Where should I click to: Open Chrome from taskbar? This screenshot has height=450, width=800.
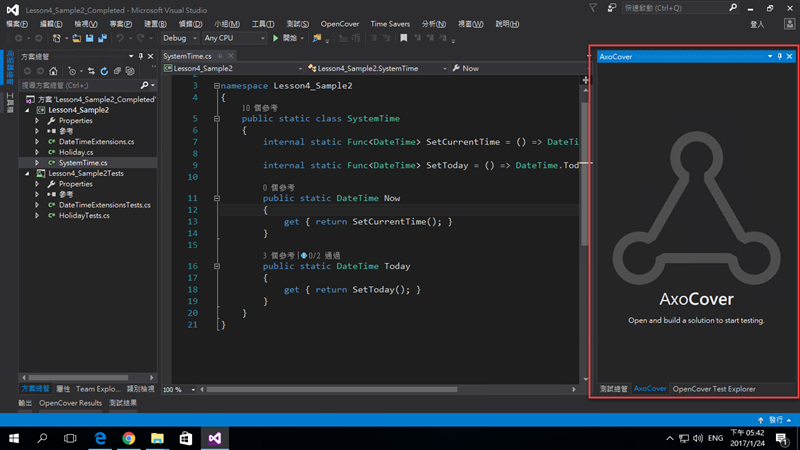[129, 438]
